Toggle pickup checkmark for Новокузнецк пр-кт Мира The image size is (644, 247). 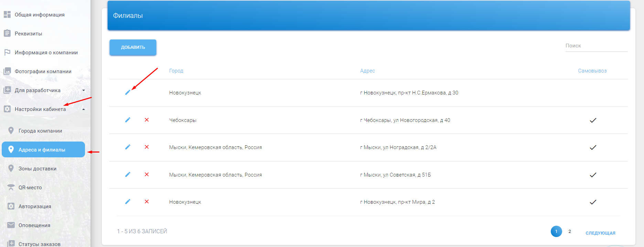click(x=593, y=202)
